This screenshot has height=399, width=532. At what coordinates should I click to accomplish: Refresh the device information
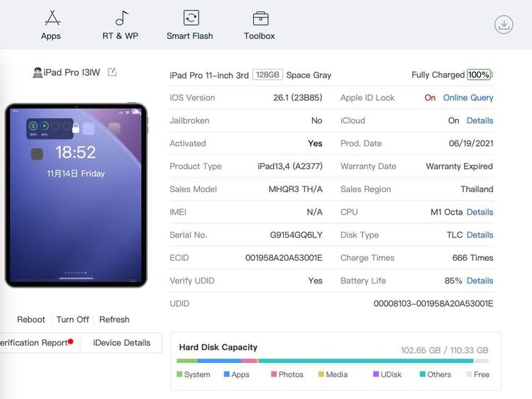tap(114, 320)
